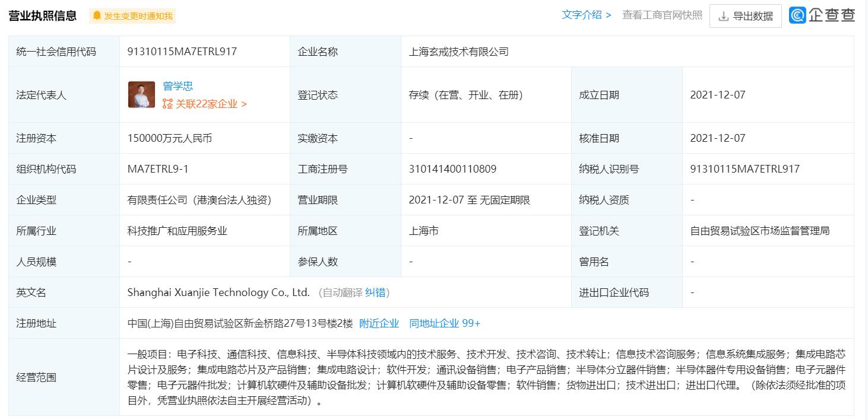Click the 注册资本 label cell

point(64,138)
